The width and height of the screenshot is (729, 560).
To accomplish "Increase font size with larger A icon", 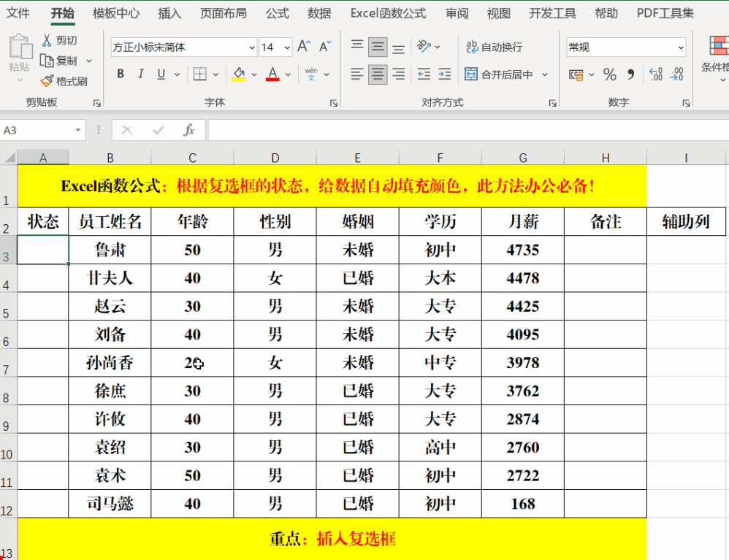I will [x=304, y=47].
